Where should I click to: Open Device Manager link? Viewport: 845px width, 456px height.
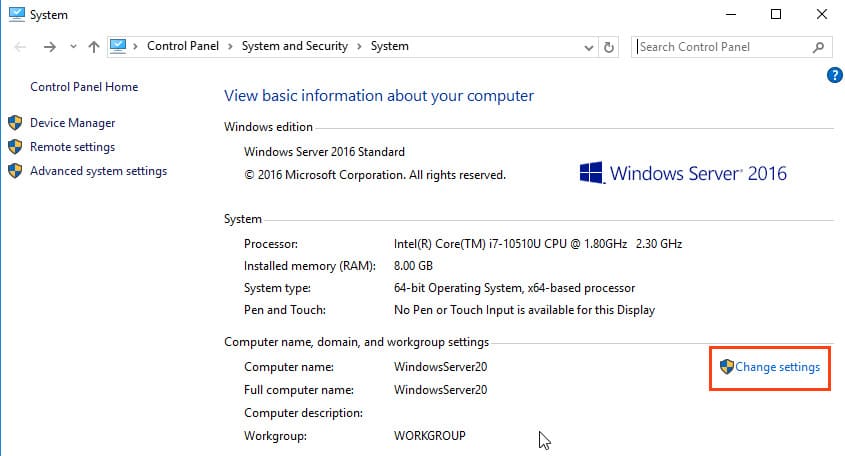click(x=72, y=123)
